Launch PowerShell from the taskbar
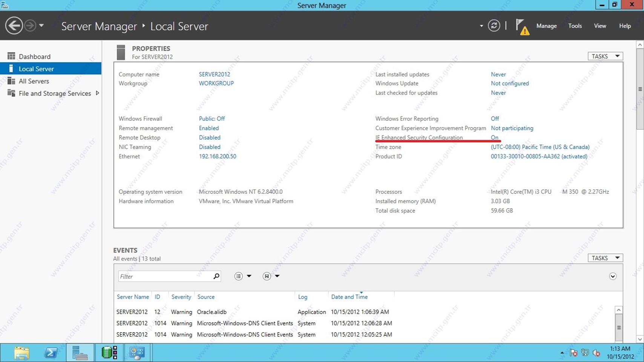This screenshot has height=362, width=644. pos(51,353)
